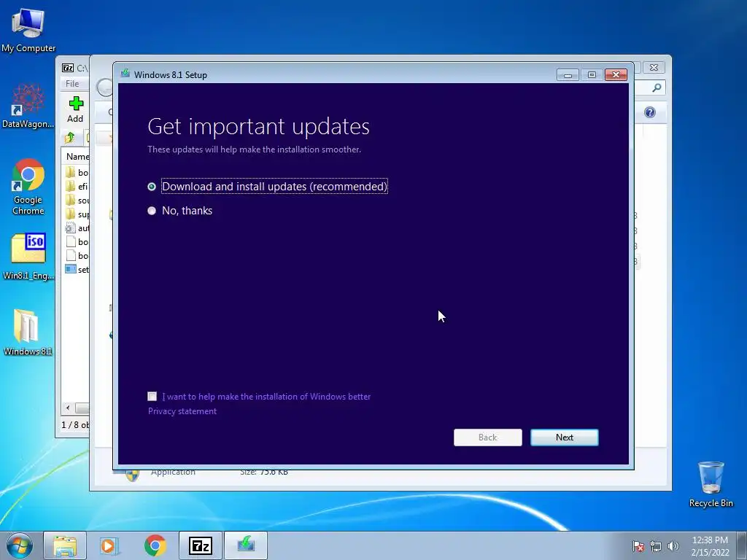Image resolution: width=747 pixels, height=560 pixels.
Task: Open the Recycle Bin
Action: [x=711, y=484]
